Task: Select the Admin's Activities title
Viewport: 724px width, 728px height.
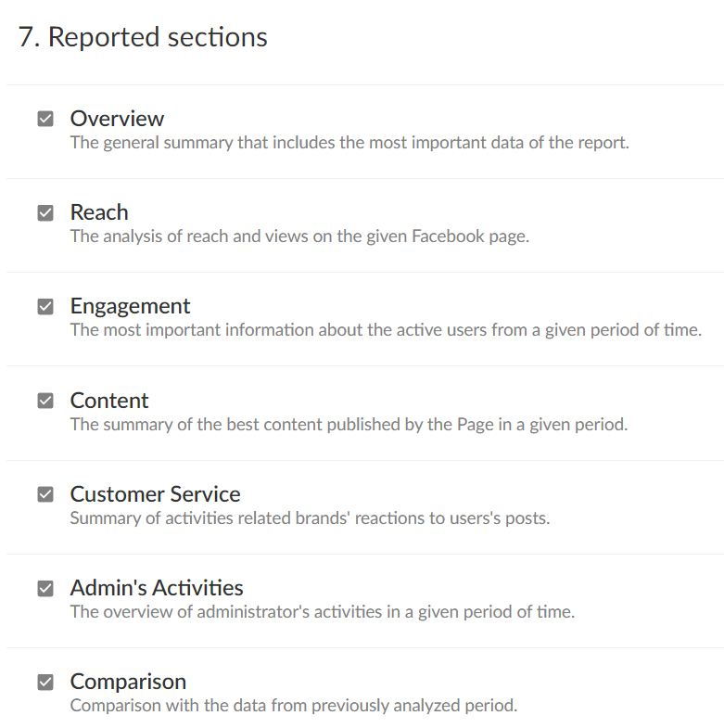Action: click(157, 588)
